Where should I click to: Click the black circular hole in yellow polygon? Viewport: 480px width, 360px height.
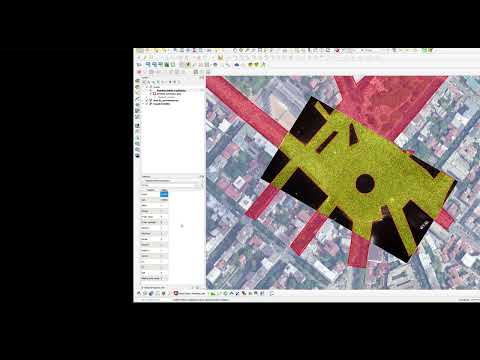[365, 183]
